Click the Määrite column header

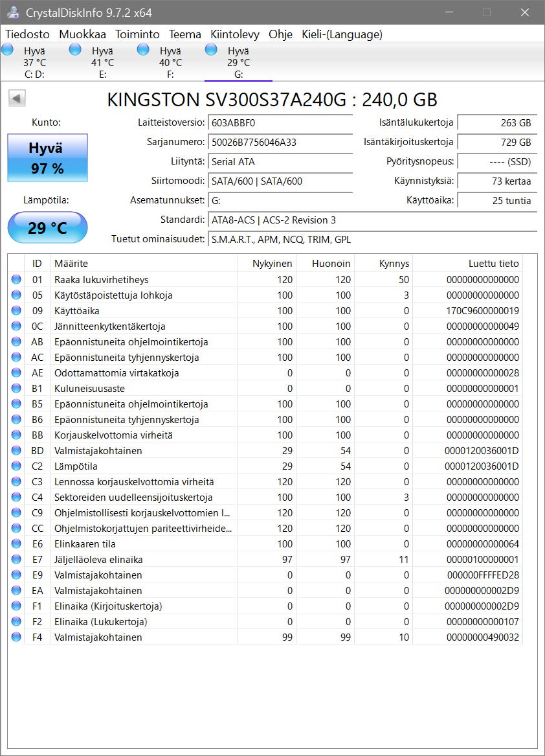(x=144, y=263)
